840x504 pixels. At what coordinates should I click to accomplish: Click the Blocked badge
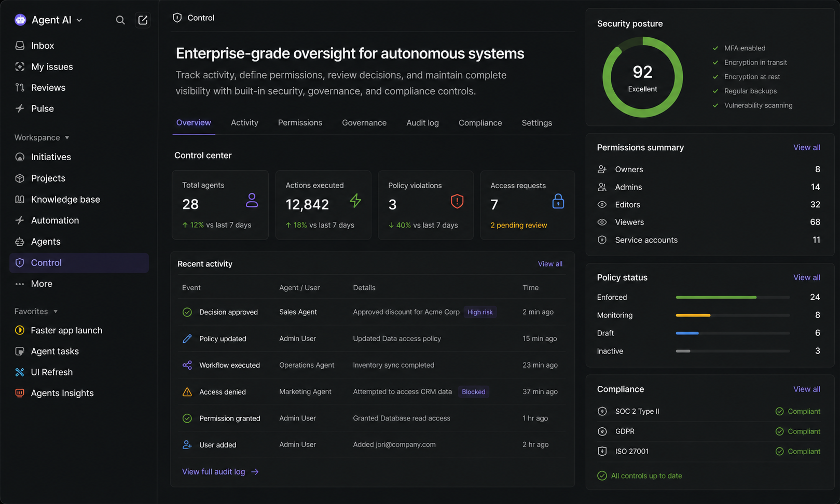[473, 392]
